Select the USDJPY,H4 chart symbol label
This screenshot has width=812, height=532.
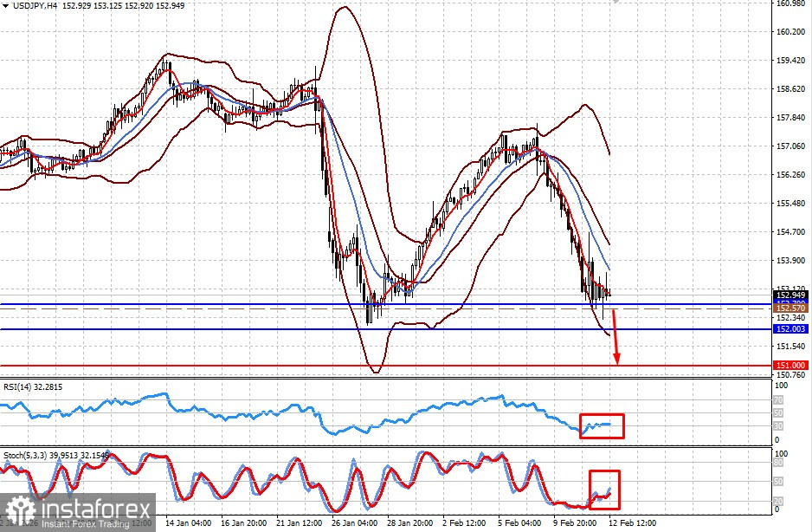34,6
